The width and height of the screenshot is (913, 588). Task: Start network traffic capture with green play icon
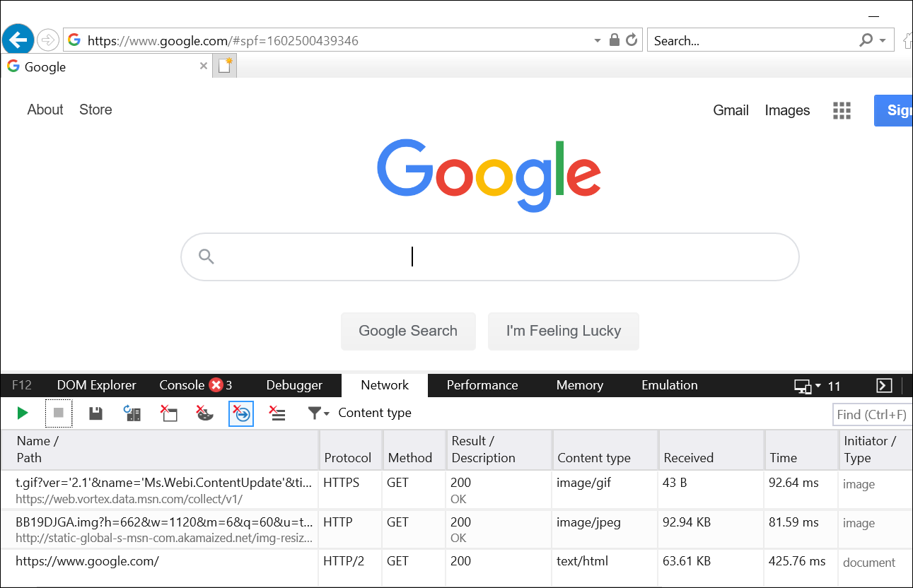coord(23,413)
